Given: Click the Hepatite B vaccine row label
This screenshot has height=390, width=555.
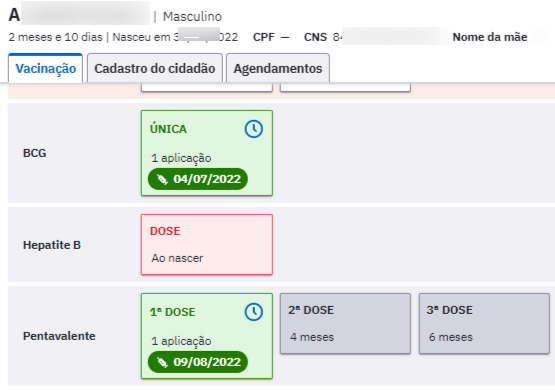Looking at the screenshot, I should (52, 245).
